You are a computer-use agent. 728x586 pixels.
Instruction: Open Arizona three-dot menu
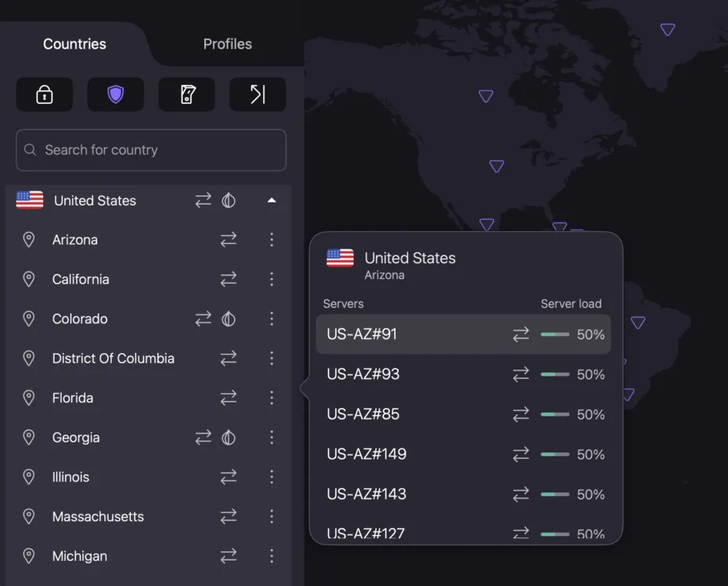(x=271, y=240)
